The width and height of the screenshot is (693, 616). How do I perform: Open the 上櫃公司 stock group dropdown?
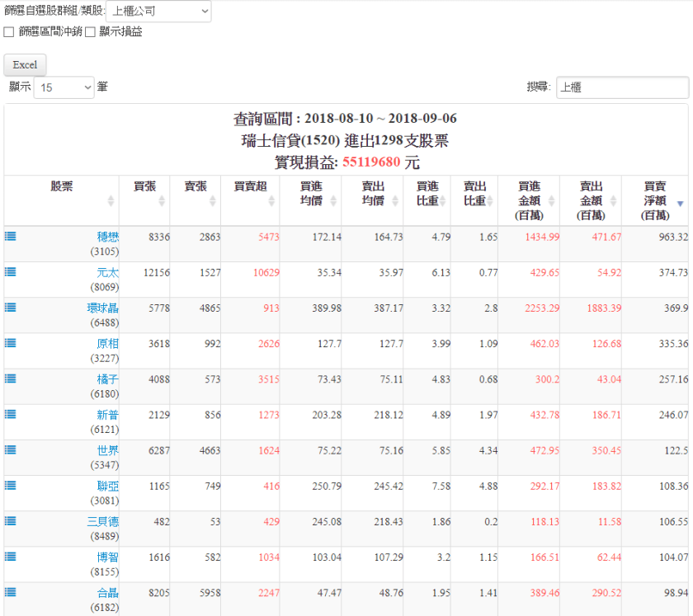coord(158,12)
